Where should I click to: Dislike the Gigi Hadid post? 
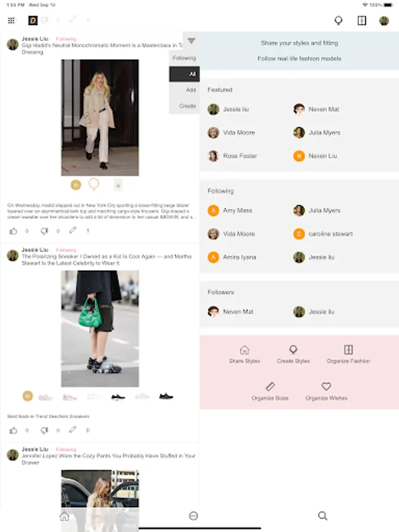click(x=44, y=231)
